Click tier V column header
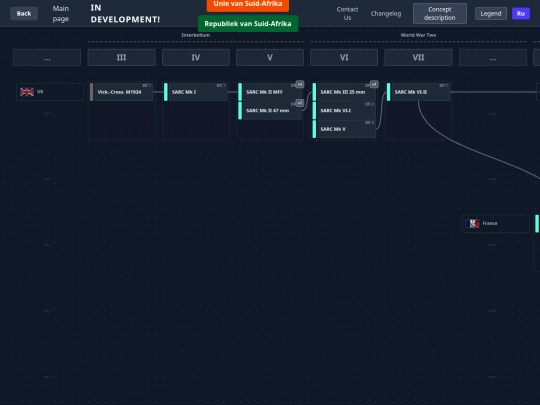Image resolution: width=540 pixels, height=405 pixels. 270,58
